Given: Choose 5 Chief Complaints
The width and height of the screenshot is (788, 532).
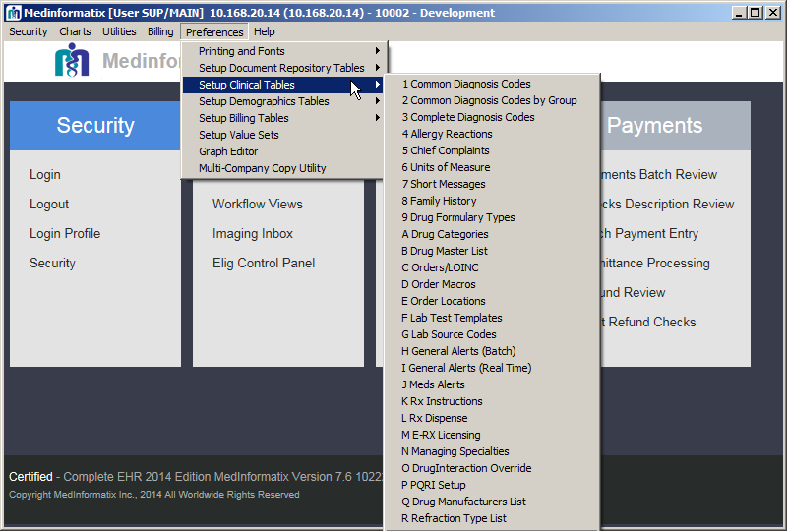Looking at the screenshot, I should point(492,150).
